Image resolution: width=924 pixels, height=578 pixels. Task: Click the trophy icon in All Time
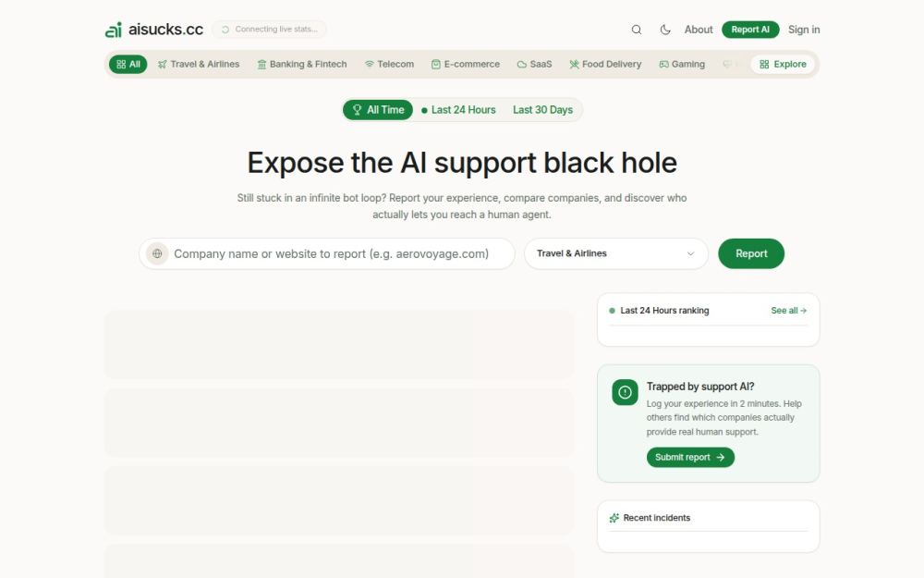[357, 110]
